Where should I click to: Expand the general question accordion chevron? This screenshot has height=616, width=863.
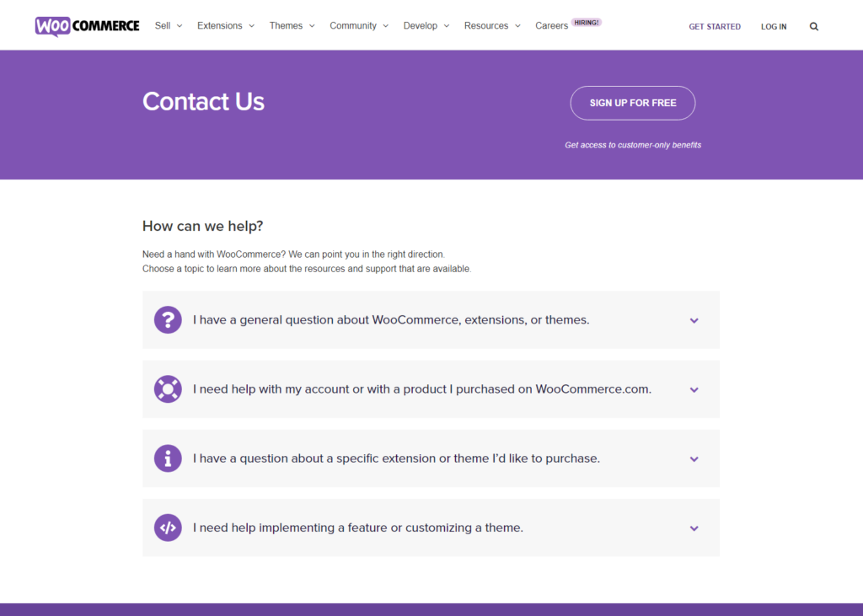[x=694, y=320]
